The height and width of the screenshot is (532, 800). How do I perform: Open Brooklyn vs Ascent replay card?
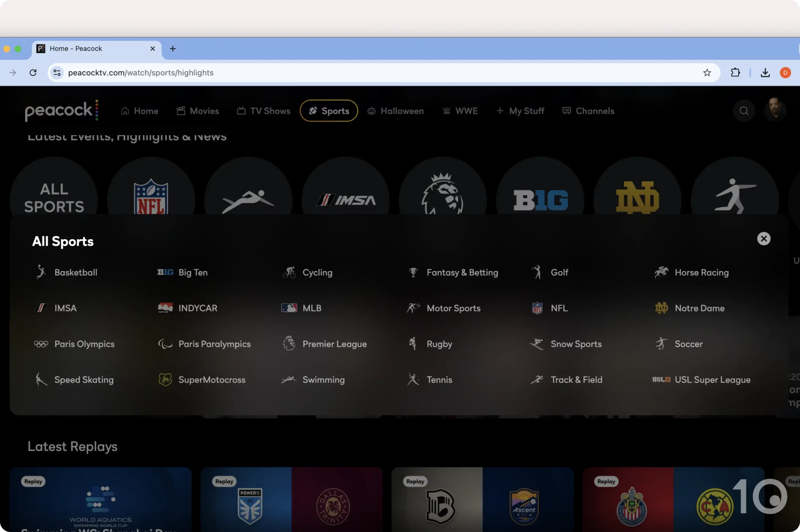coord(482,500)
